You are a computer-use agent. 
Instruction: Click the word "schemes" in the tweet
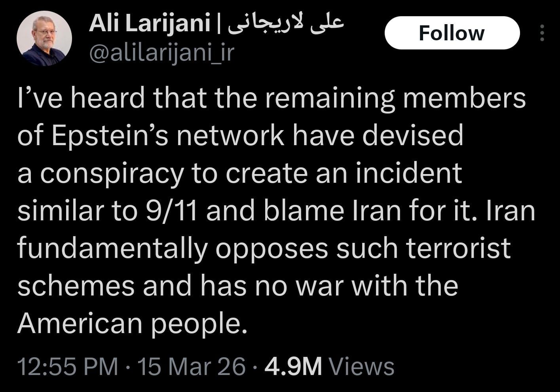click(x=76, y=286)
